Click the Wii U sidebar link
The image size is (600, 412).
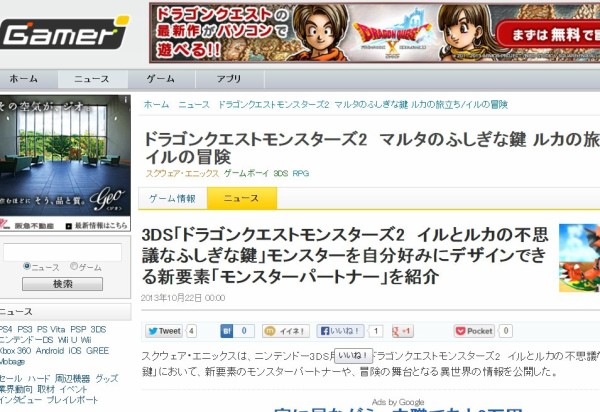coord(68,340)
